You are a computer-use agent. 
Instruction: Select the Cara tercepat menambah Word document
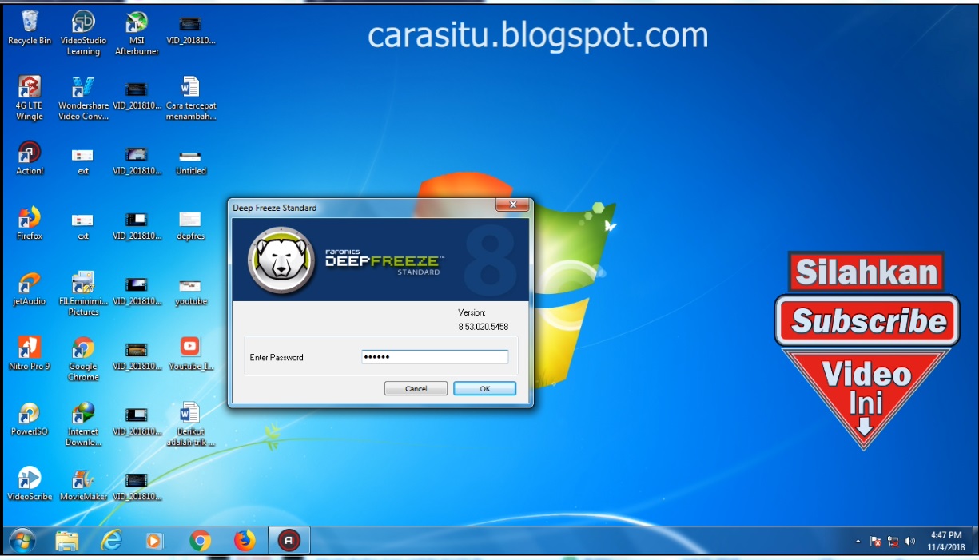click(190, 99)
